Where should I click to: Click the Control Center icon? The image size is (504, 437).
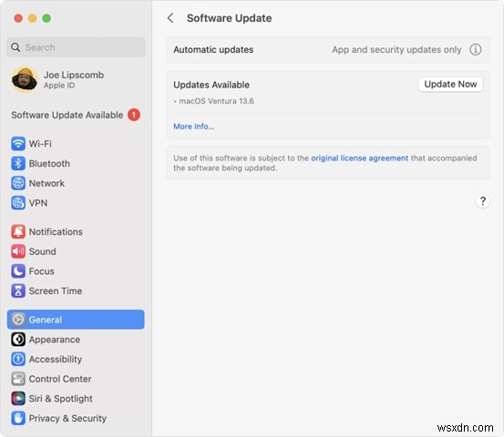pyautogui.click(x=18, y=379)
